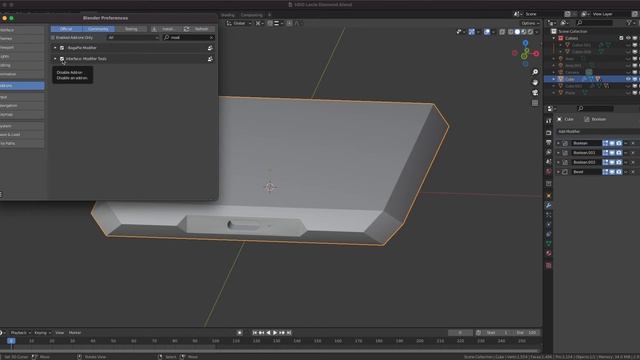Click the positive X axis on navigation gizmo
The height and width of the screenshot is (360, 640).
pyautogui.click(x=536, y=53)
